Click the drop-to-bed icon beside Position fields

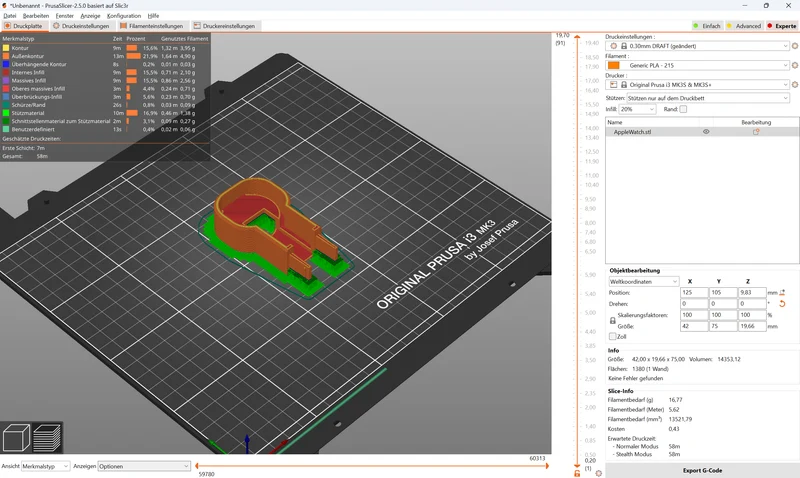pos(782,292)
